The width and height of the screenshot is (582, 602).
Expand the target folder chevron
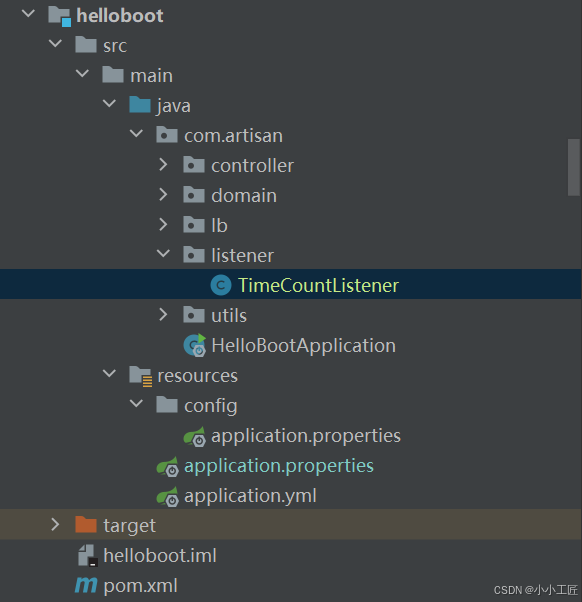click(55, 524)
